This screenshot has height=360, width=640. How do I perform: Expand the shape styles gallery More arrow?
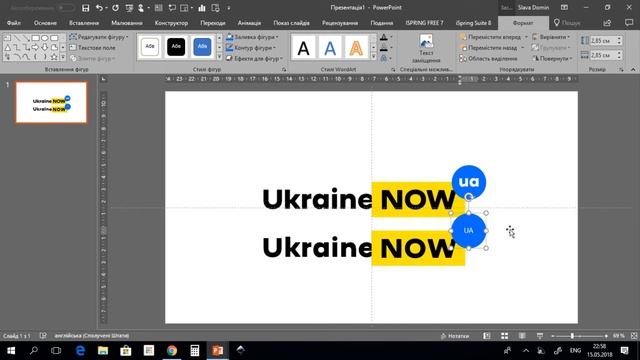pos(219,57)
